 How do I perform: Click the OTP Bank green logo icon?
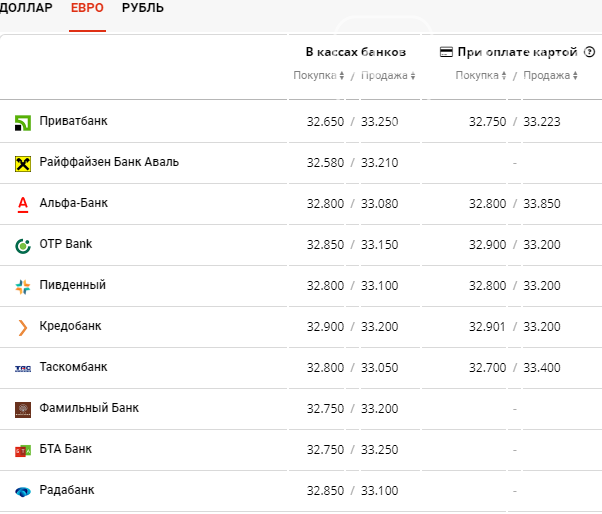[x=23, y=246]
